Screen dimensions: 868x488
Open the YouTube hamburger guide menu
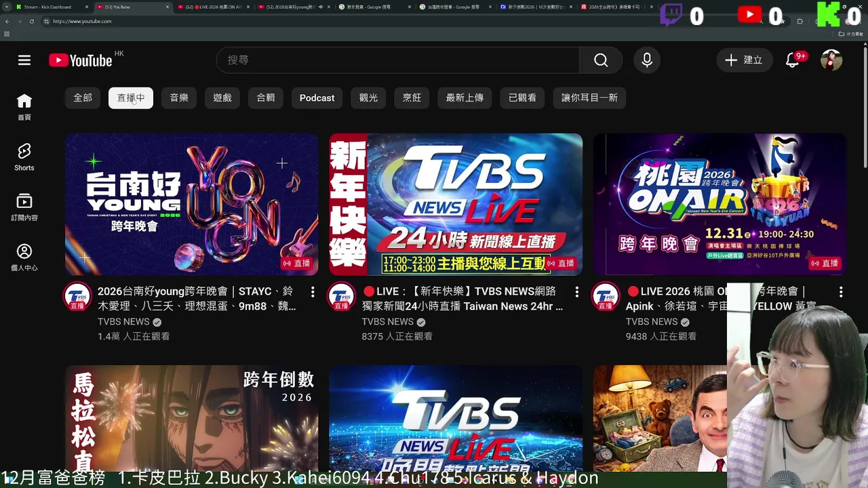click(24, 60)
